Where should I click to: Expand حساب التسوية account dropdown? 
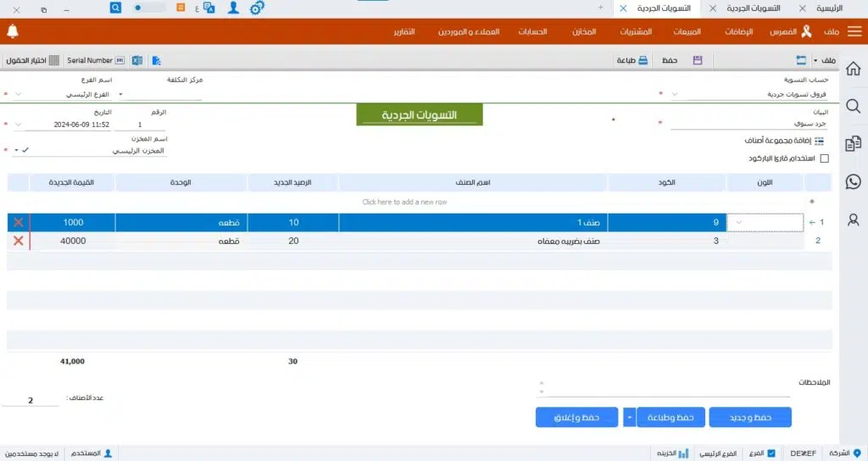click(674, 95)
